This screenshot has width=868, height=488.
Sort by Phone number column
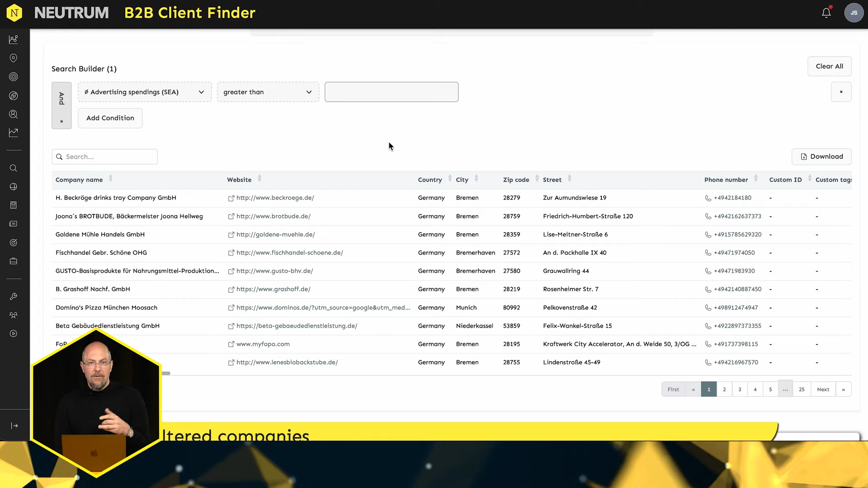click(755, 179)
